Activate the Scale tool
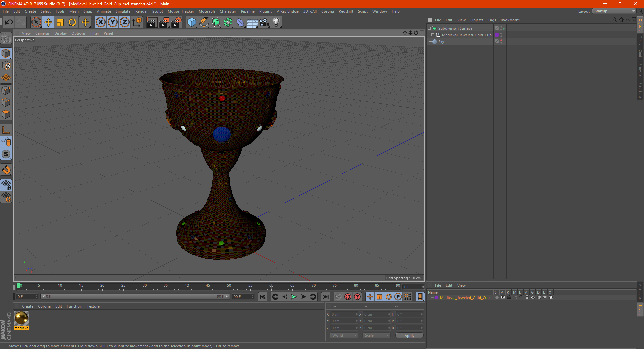This screenshot has width=644, height=349. [x=60, y=22]
